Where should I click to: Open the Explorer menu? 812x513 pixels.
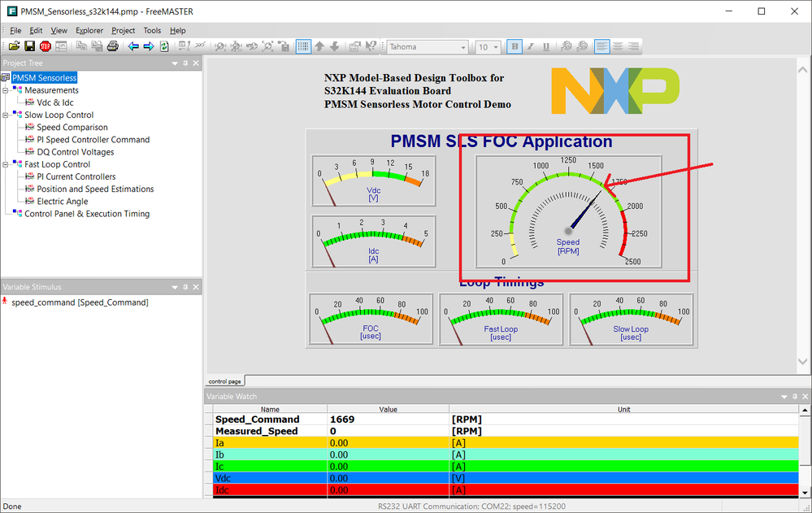click(89, 31)
